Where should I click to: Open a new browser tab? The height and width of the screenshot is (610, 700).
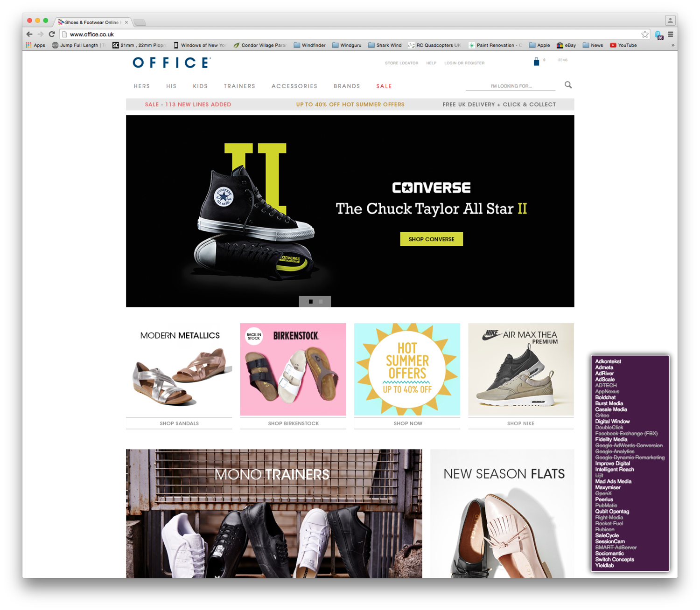tap(140, 22)
